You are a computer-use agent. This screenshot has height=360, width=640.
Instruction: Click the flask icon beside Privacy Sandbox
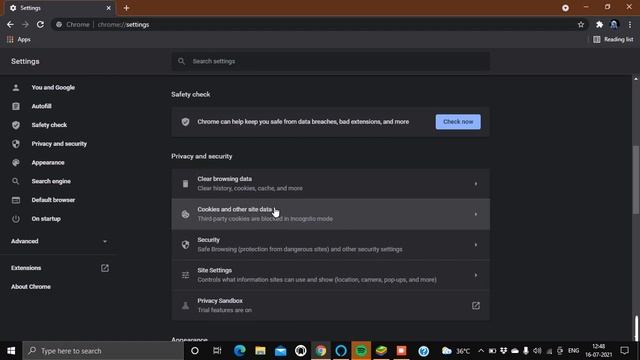pyautogui.click(x=185, y=306)
